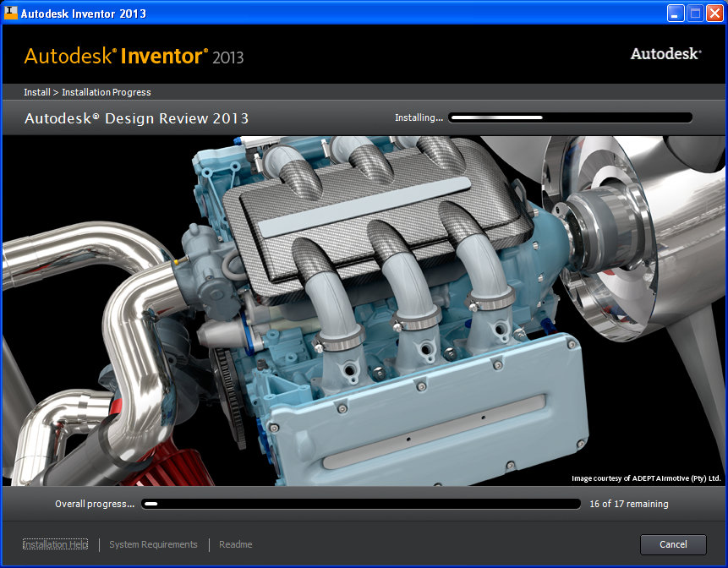This screenshot has width=728, height=568.
Task: Click the Cancel button
Action: coord(673,544)
